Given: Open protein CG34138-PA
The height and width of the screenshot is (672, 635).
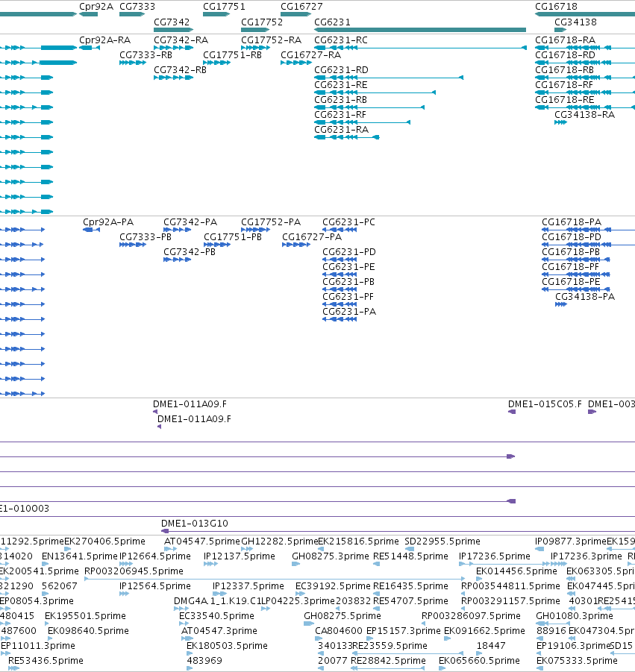Looking at the screenshot, I should coord(585,297).
